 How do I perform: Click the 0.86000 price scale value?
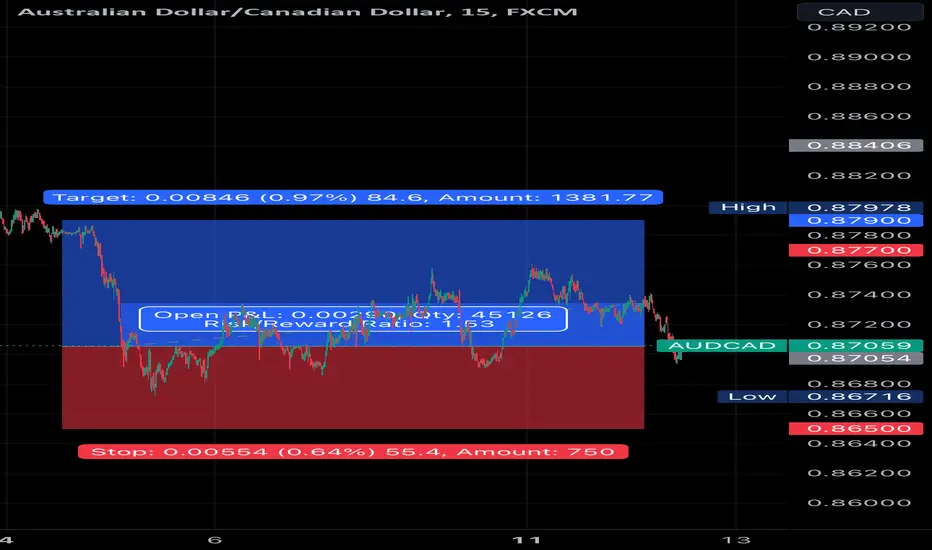click(859, 503)
